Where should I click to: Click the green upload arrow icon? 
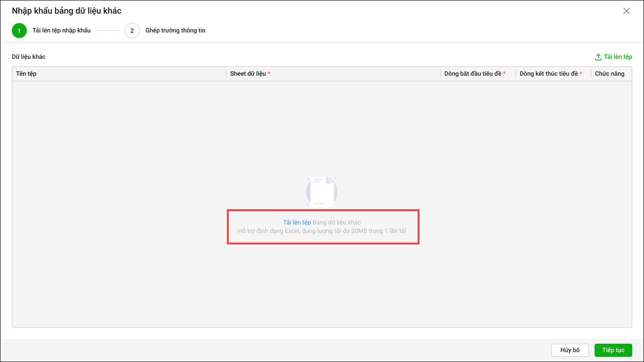598,57
